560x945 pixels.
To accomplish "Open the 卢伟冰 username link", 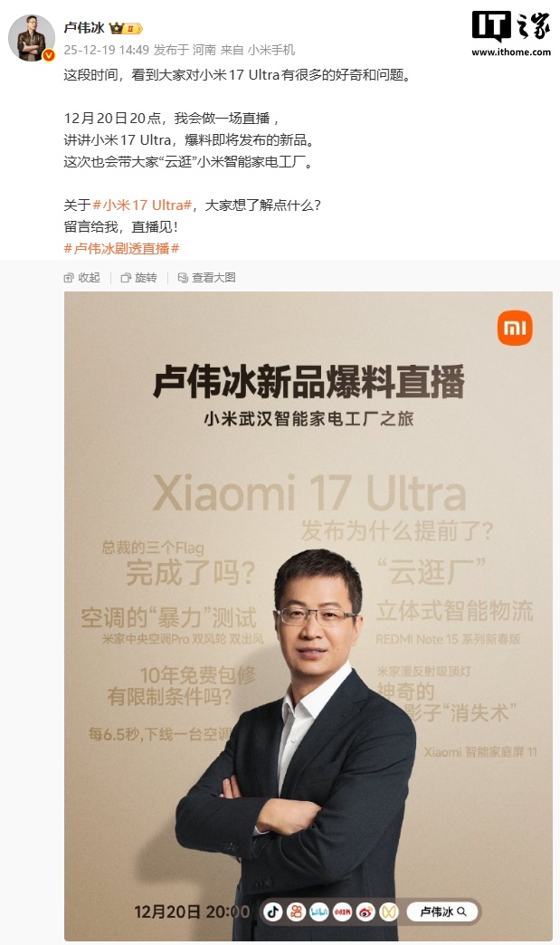I will [x=84, y=28].
